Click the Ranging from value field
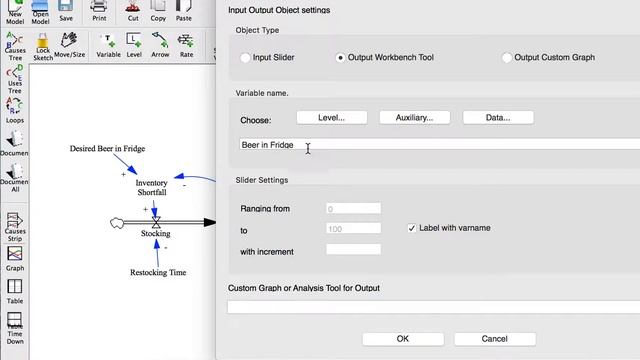The height and width of the screenshot is (360, 640). coord(353,209)
